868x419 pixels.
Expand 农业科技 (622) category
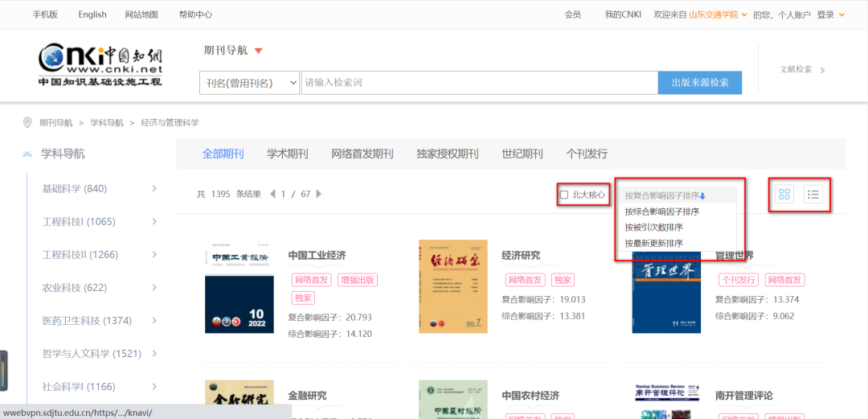pos(154,288)
